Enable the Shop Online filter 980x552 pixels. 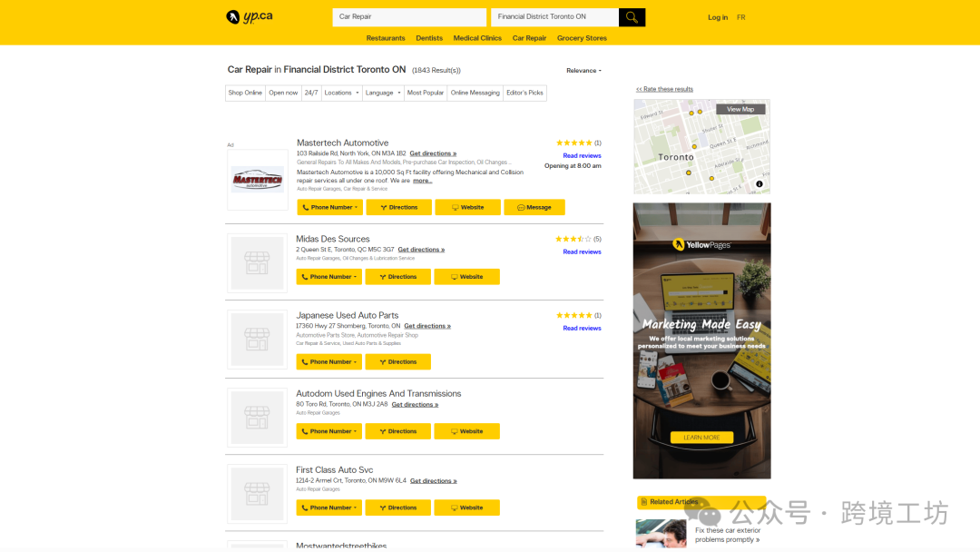[245, 93]
